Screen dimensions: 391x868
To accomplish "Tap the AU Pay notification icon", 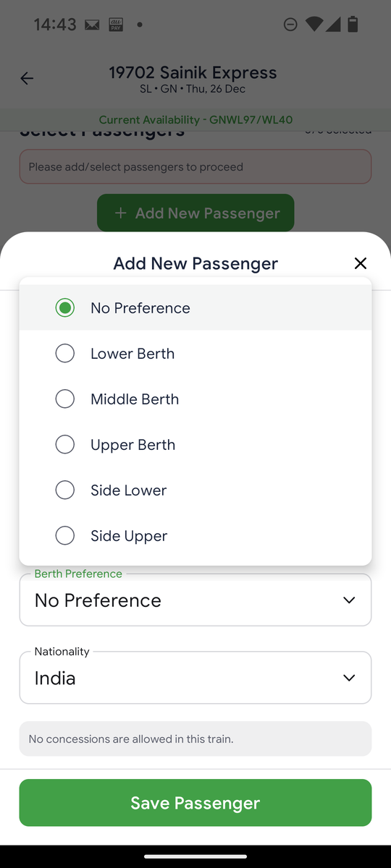I will (x=115, y=25).
